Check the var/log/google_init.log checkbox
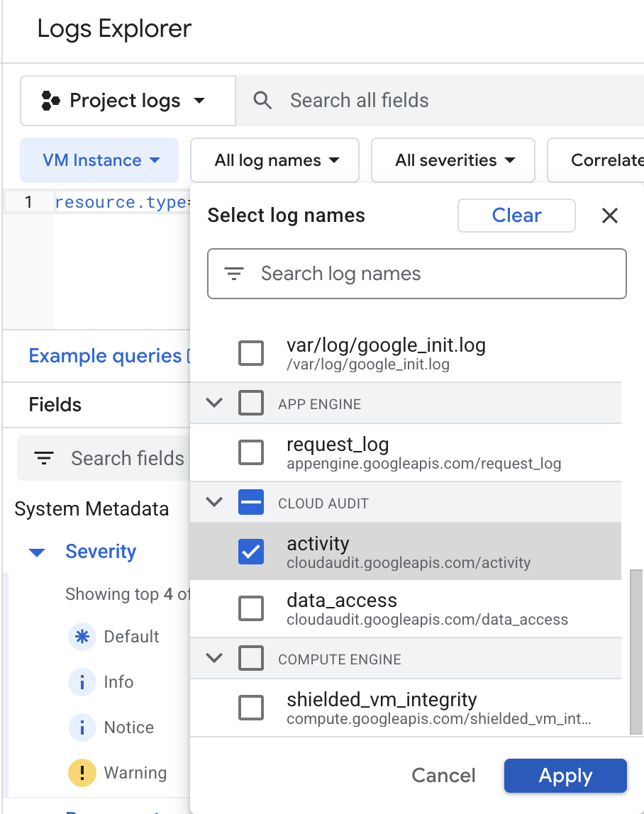 tap(251, 354)
